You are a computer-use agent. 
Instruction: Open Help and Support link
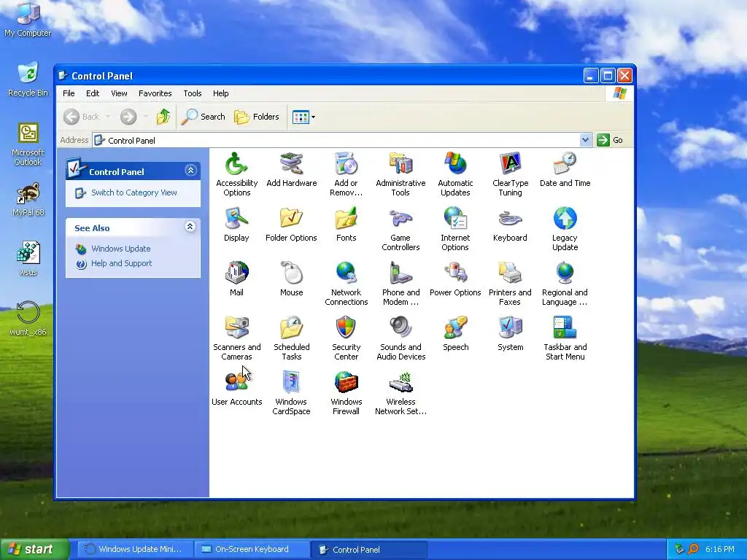click(122, 263)
